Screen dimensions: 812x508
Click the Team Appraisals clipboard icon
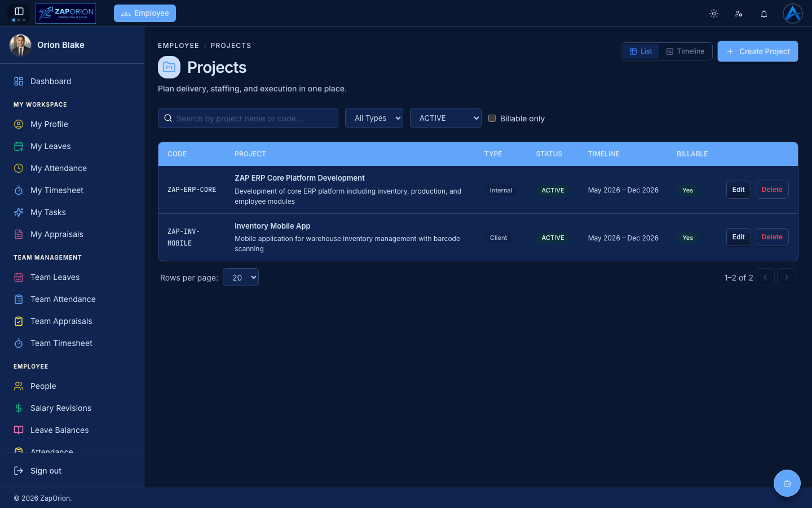19,321
